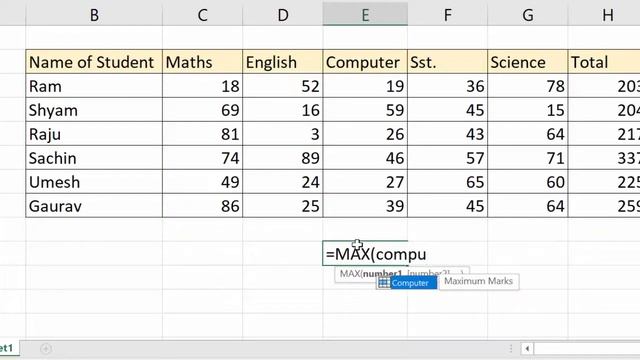Viewport: 640px width, 360px height.
Task: Click Umesh's Science score 60
Action: tap(528, 182)
